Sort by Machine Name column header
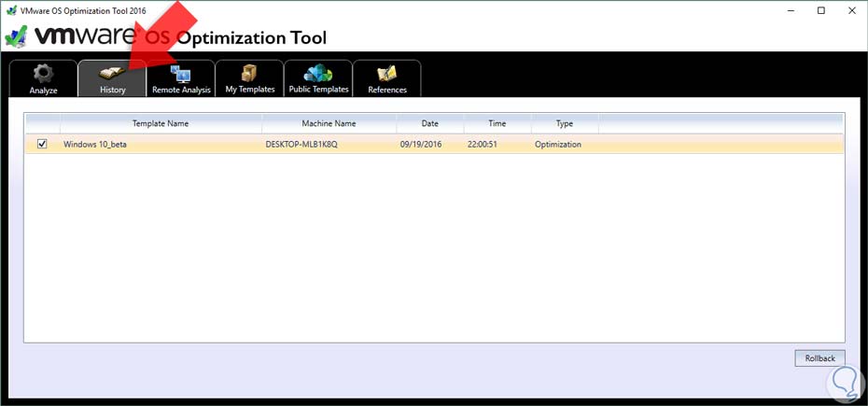Screen dimensions: 868x406 [x=329, y=123]
